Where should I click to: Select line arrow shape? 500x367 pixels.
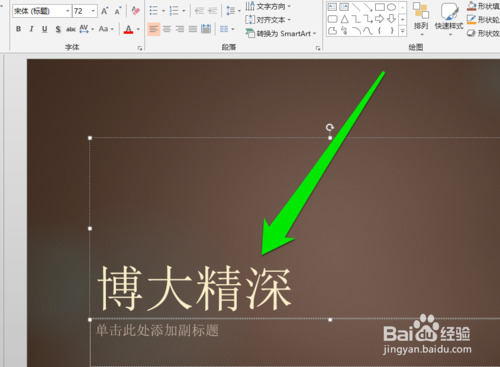tap(368, 7)
